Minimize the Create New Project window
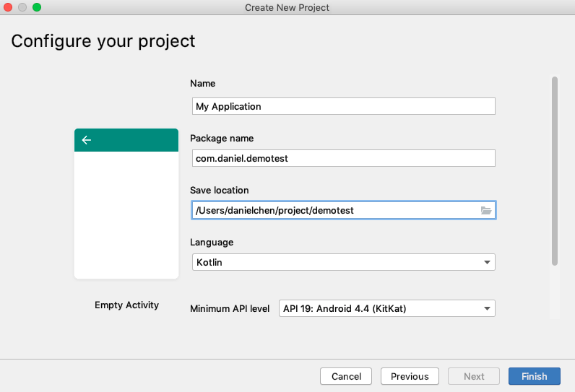 click(x=23, y=7)
